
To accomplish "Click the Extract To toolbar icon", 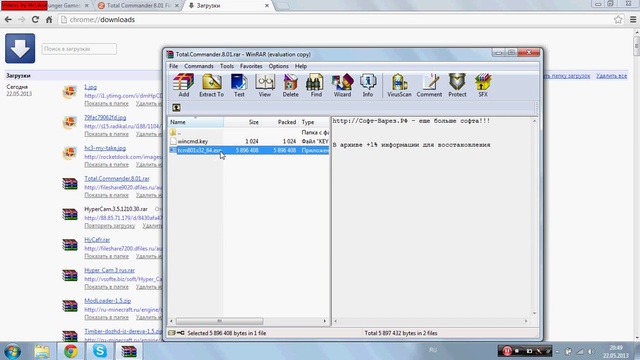I will (x=211, y=85).
